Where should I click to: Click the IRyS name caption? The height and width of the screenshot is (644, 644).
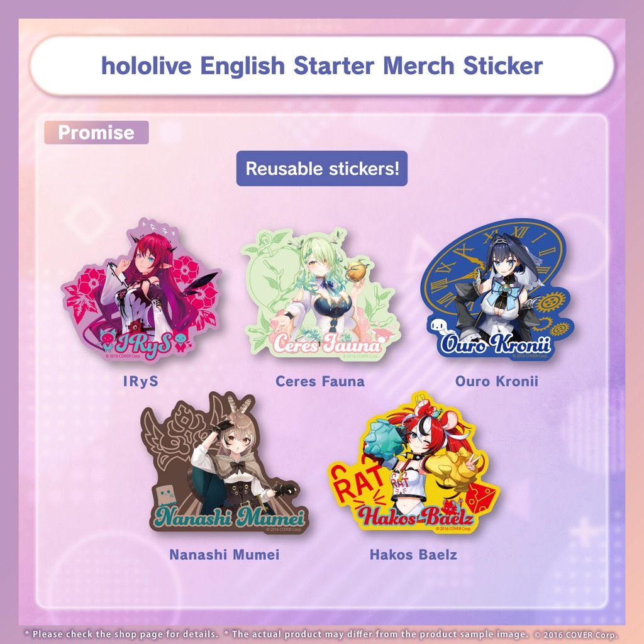[x=140, y=381]
